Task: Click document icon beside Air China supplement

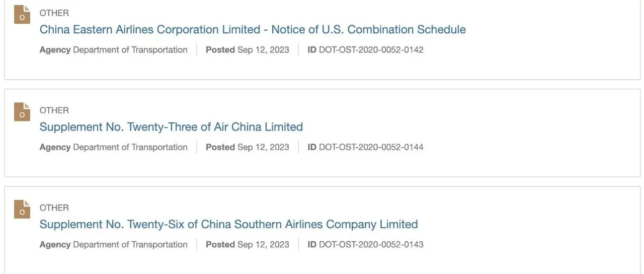Action: pyautogui.click(x=22, y=112)
